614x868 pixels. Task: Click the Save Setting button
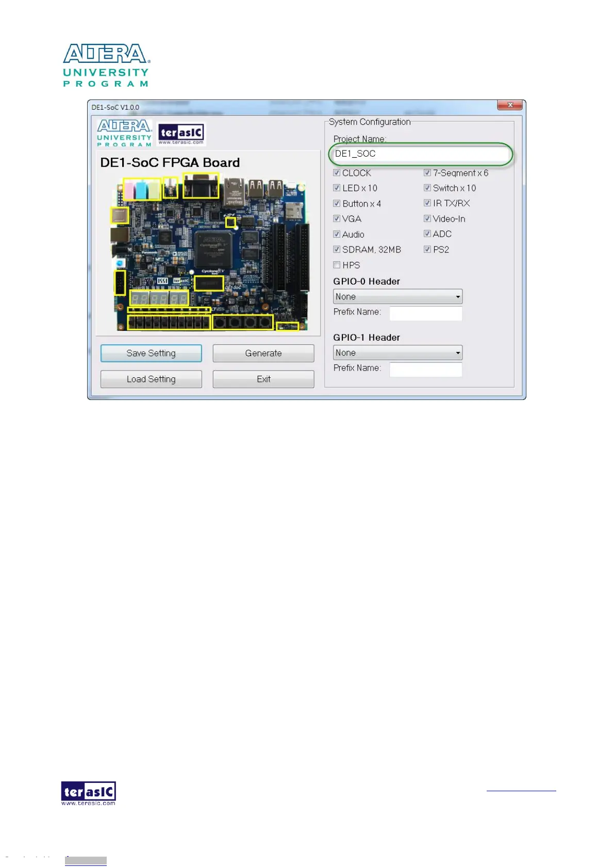click(x=151, y=353)
